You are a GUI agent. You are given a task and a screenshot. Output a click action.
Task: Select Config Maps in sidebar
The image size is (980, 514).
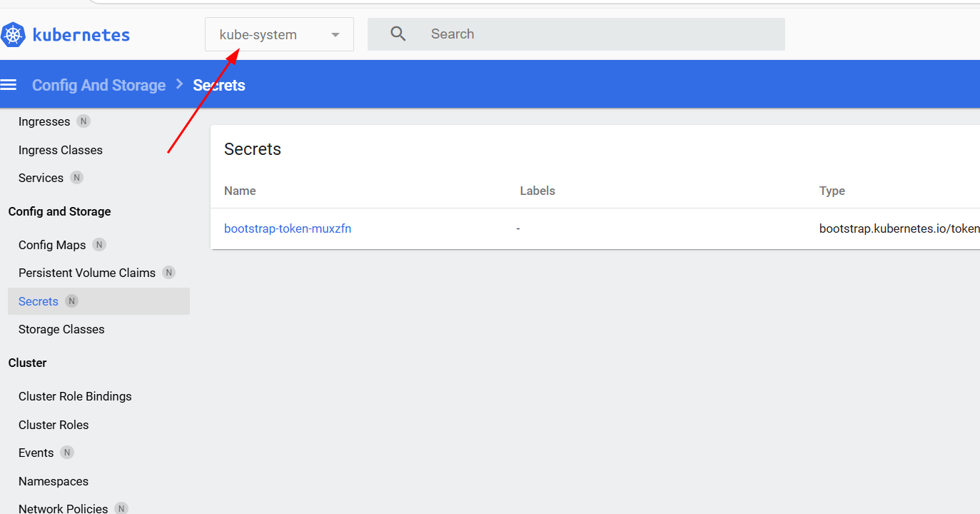tap(52, 245)
